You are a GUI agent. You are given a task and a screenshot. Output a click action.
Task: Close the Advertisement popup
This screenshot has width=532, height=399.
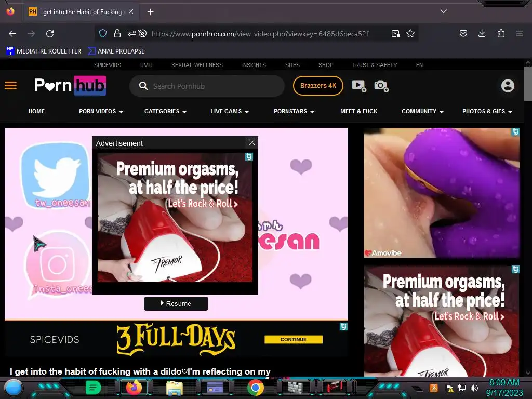coord(252,142)
